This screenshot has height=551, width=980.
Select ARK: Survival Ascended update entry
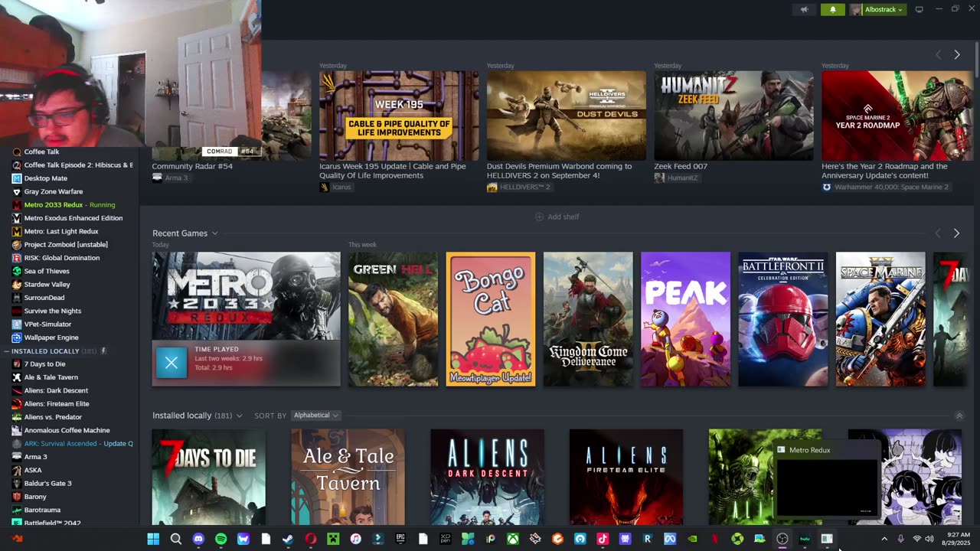point(78,444)
